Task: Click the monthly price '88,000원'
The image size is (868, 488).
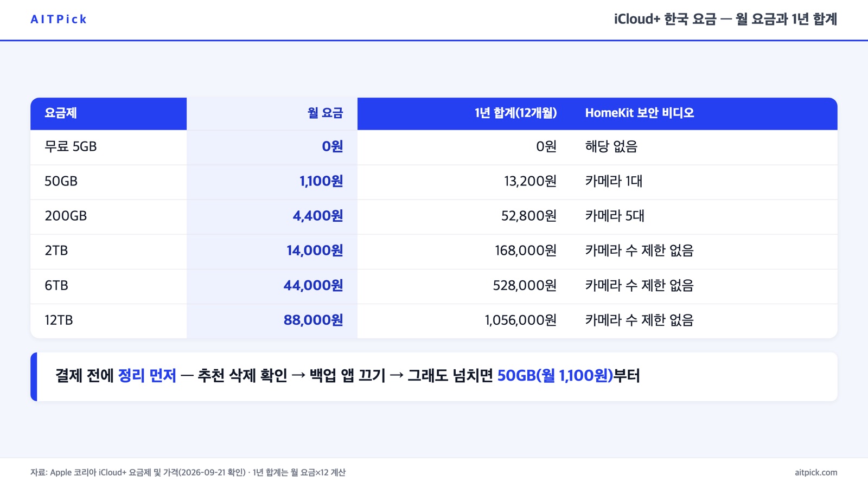Action: (x=313, y=320)
